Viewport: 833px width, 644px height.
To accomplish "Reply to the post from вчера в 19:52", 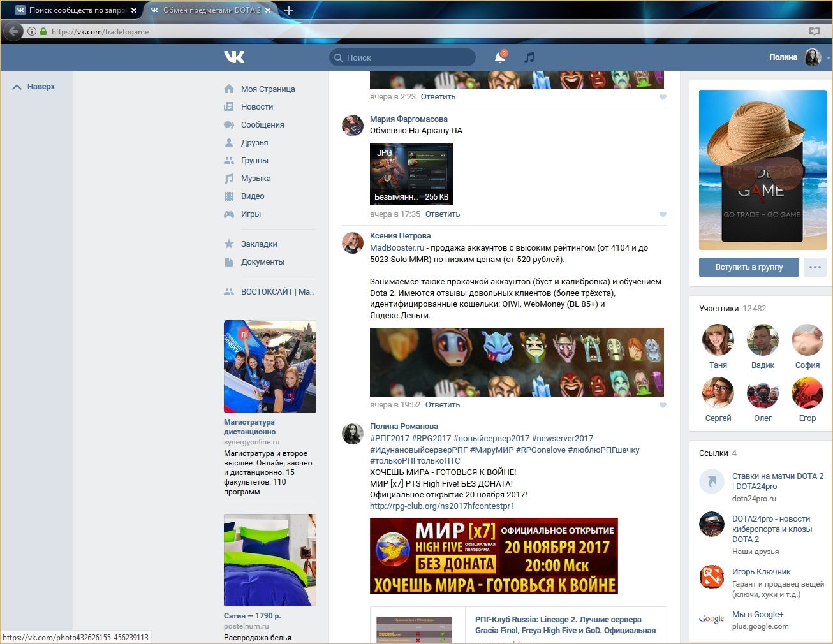I will pyautogui.click(x=443, y=405).
